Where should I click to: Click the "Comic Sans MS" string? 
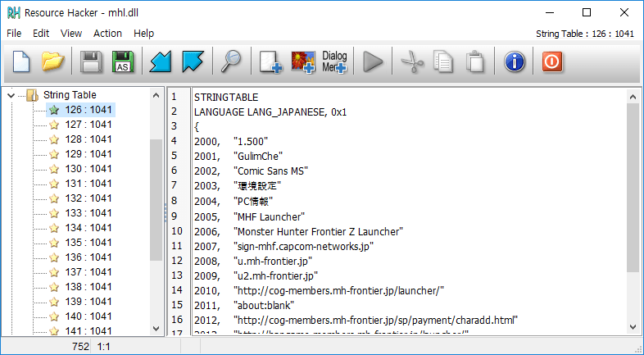pos(271,171)
